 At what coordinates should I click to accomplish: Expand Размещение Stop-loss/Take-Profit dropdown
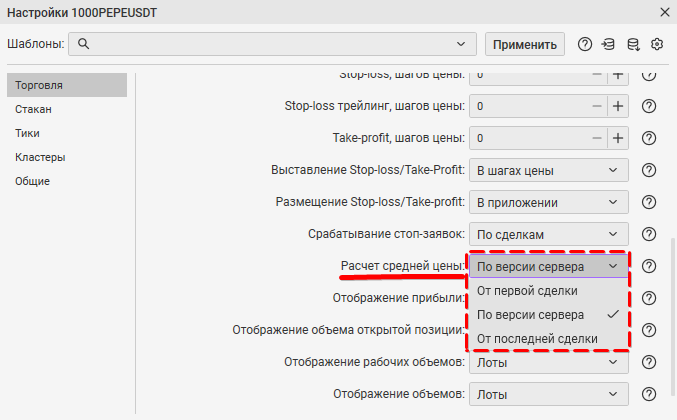click(549, 202)
